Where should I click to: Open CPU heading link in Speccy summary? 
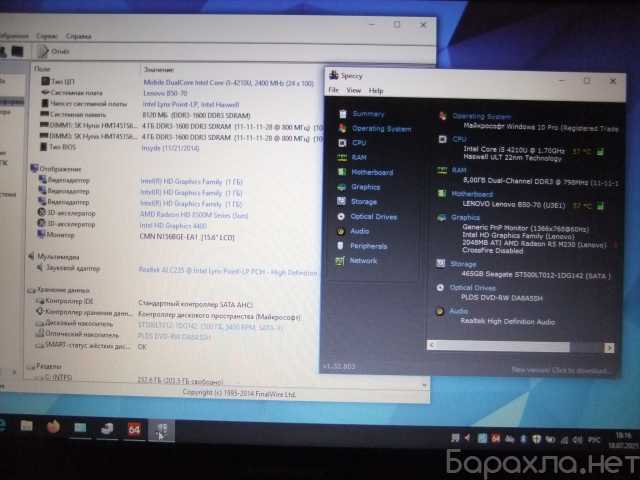coord(459,139)
